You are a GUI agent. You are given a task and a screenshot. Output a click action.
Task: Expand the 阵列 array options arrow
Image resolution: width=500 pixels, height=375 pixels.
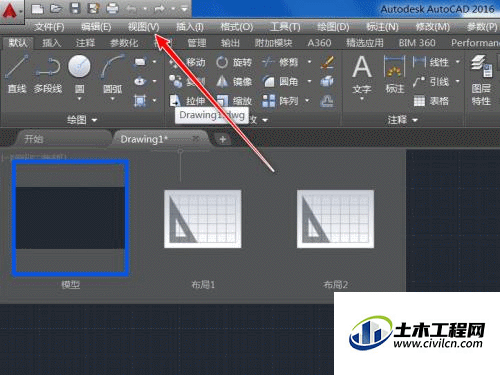[307, 100]
